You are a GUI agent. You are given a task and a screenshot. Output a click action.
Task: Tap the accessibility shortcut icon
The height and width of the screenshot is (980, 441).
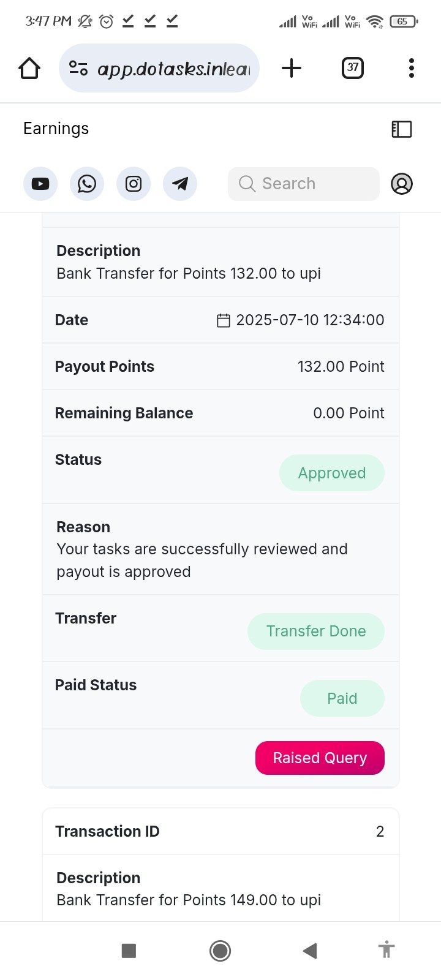pos(386,949)
